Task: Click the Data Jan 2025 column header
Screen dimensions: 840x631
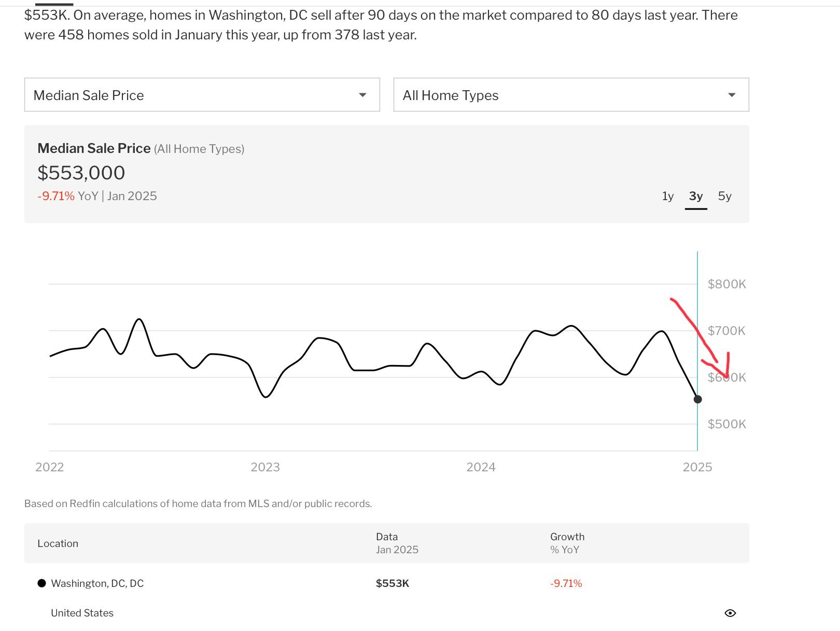Action: (x=397, y=543)
